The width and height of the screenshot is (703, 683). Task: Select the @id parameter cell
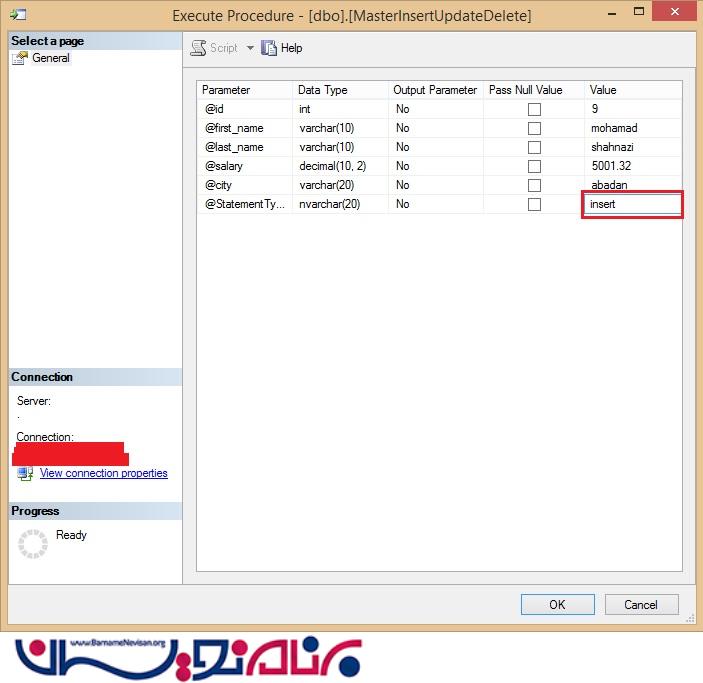245,109
